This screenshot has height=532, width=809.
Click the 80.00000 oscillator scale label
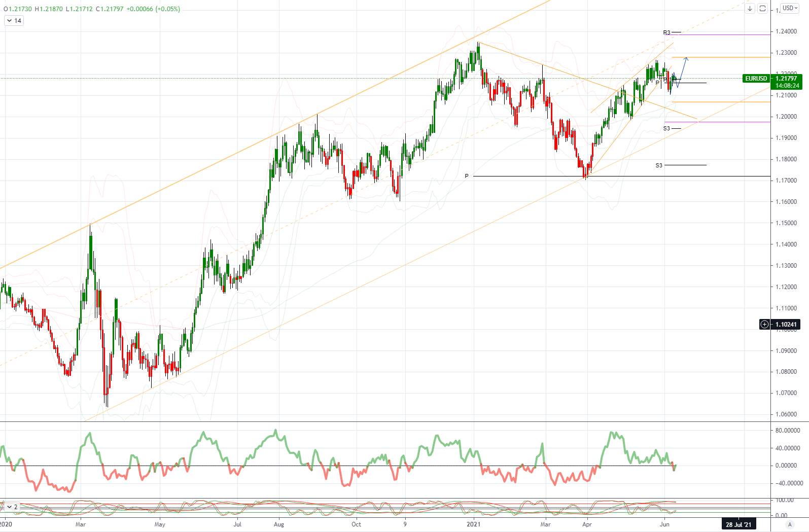[788, 431]
